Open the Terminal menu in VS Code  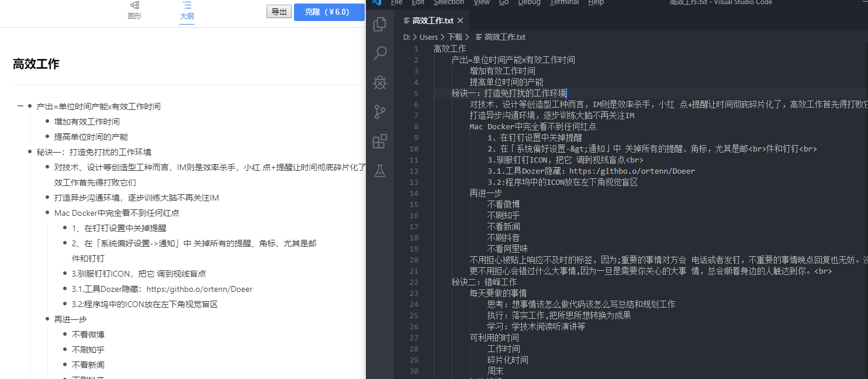click(x=564, y=2)
